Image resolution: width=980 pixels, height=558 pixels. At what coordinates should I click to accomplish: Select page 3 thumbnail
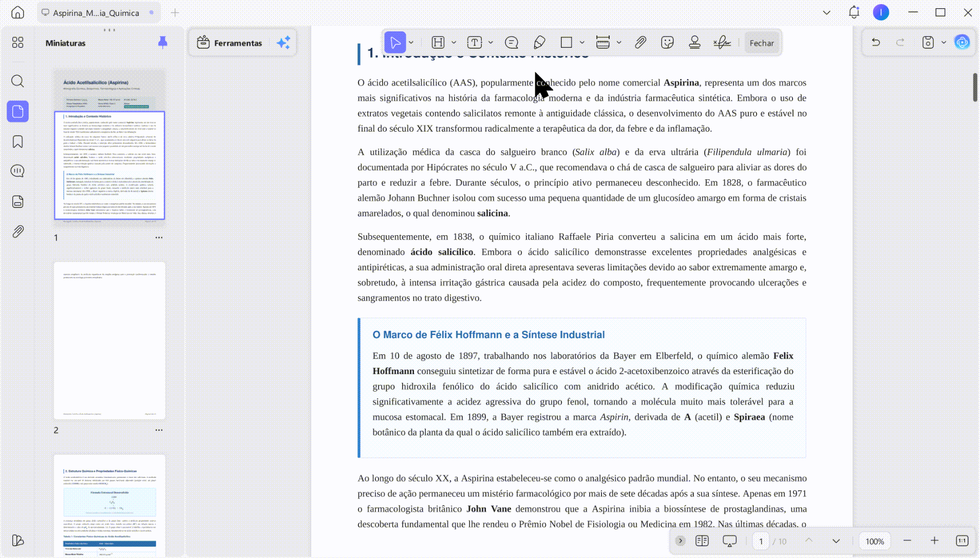pyautogui.click(x=109, y=506)
